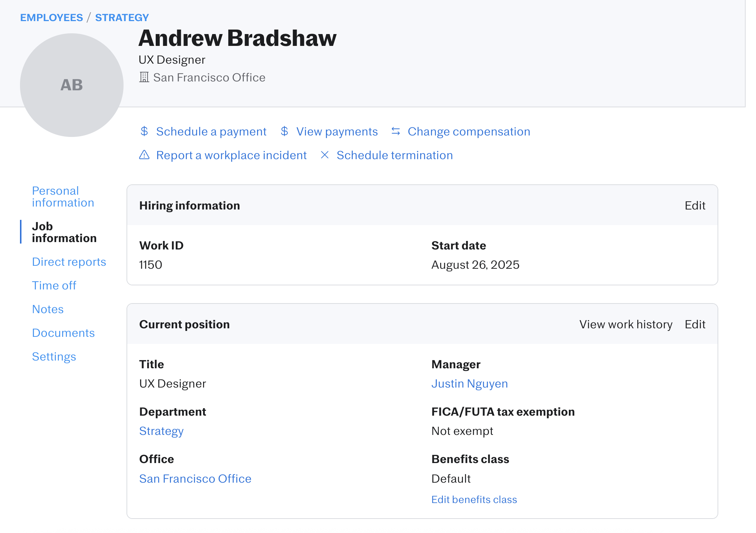The image size is (756, 533).
Task: Go to Notes in sidebar
Action: coord(48,309)
